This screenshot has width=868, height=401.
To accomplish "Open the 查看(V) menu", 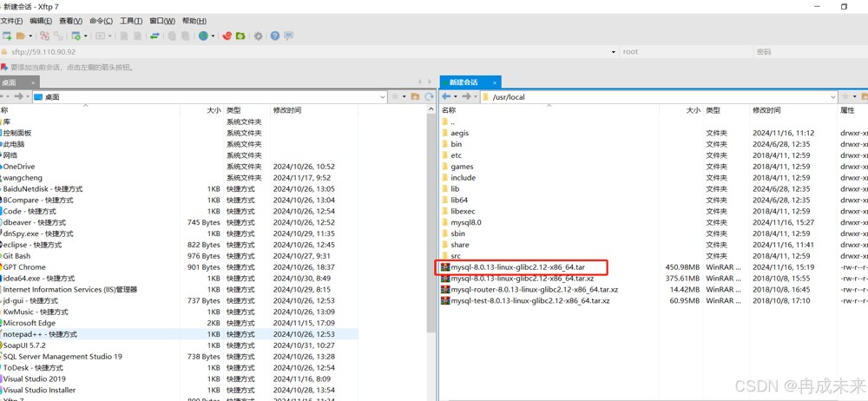I will click(70, 21).
